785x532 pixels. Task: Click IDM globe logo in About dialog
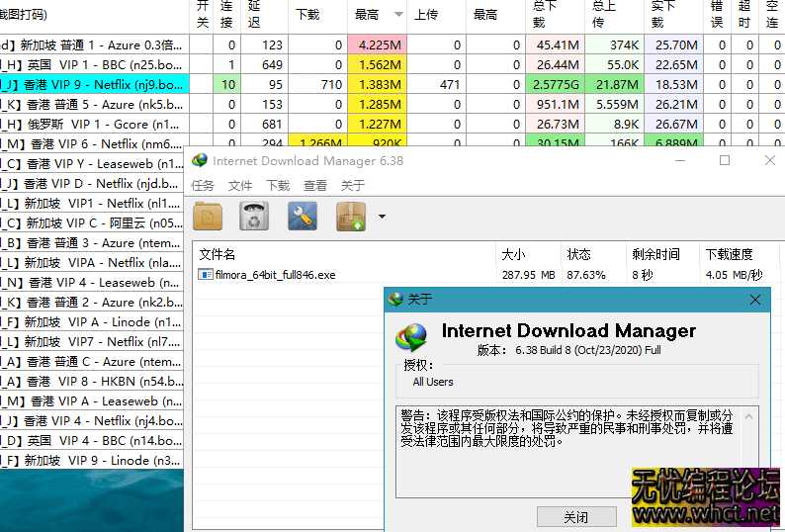(410, 337)
